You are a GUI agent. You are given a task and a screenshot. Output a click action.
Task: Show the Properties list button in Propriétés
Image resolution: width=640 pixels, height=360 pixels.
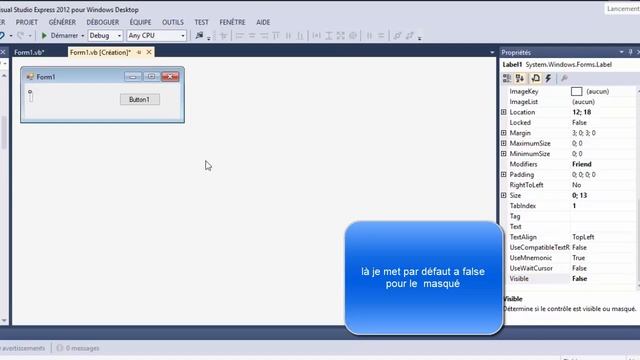[536, 78]
